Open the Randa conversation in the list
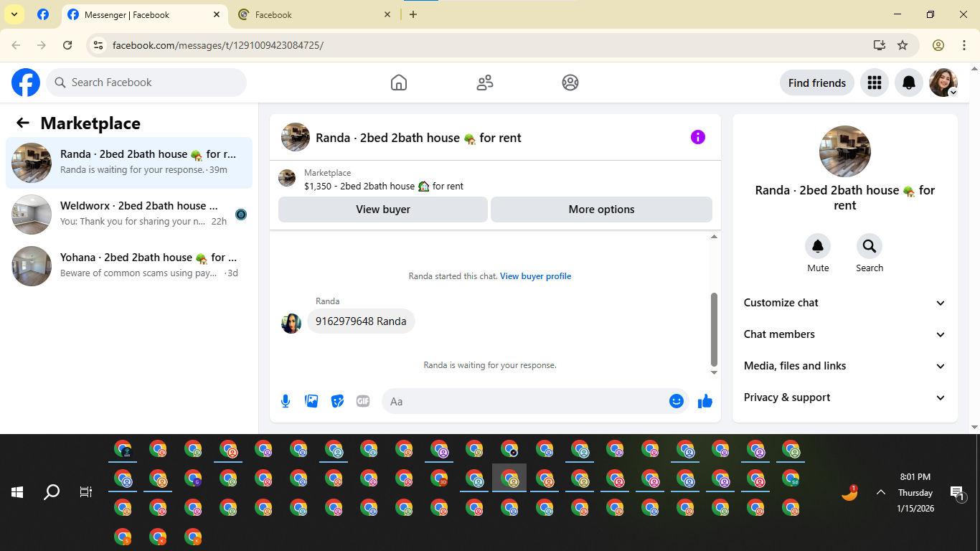Screen dimensions: 980x551 (129, 163)
